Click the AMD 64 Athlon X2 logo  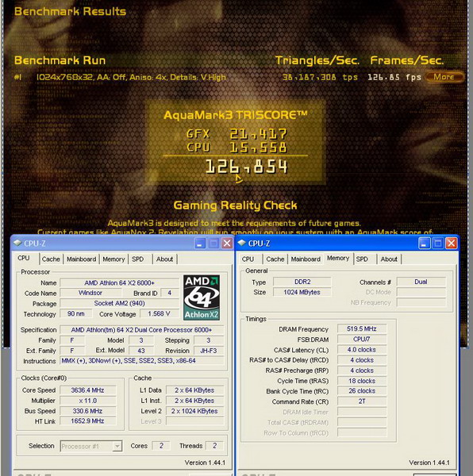point(202,297)
